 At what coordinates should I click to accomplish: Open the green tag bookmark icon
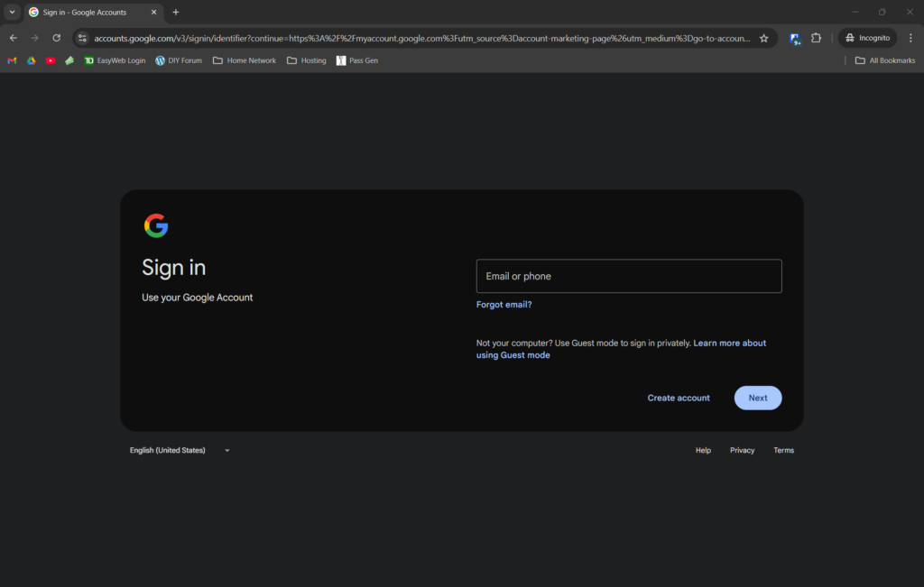69,60
